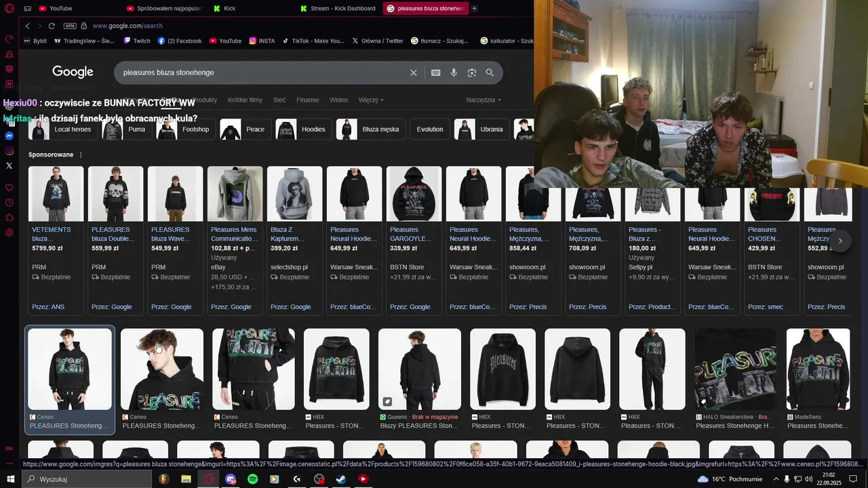Open the Opera menu logo
This screenshot has width=868, height=488.
click(x=9, y=9)
